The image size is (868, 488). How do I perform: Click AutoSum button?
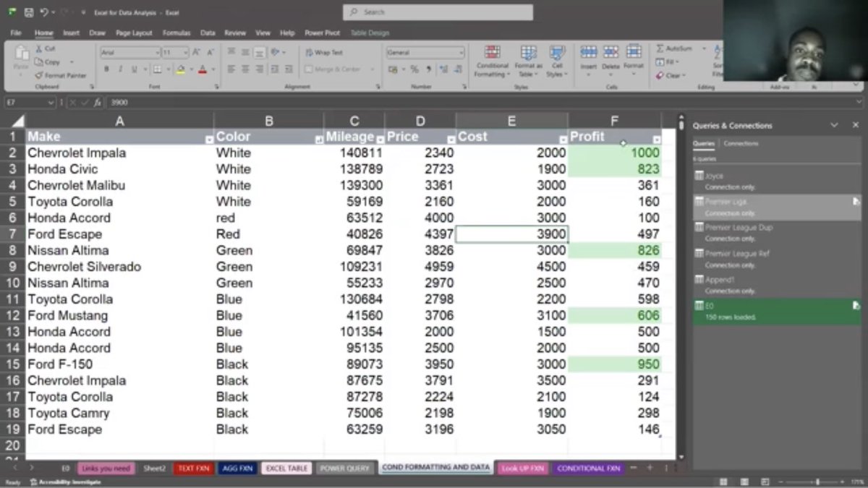(x=675, y=48)
